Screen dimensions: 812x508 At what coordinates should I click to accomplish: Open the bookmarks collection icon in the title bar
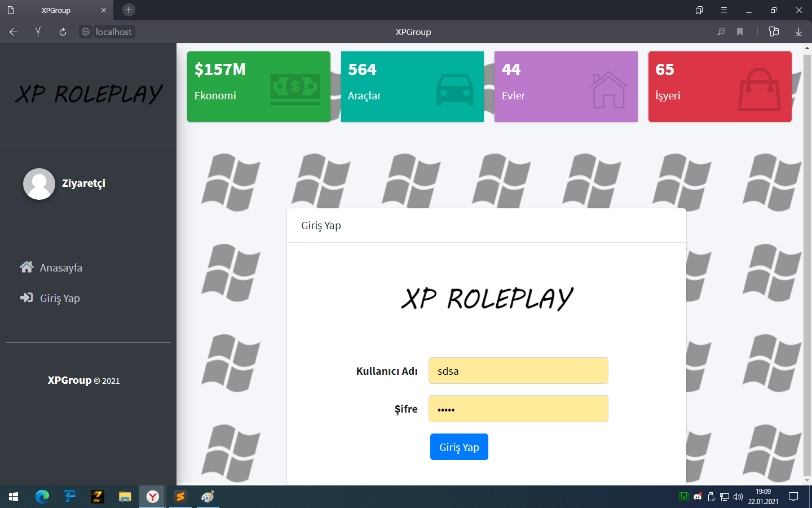pos(699,10)
